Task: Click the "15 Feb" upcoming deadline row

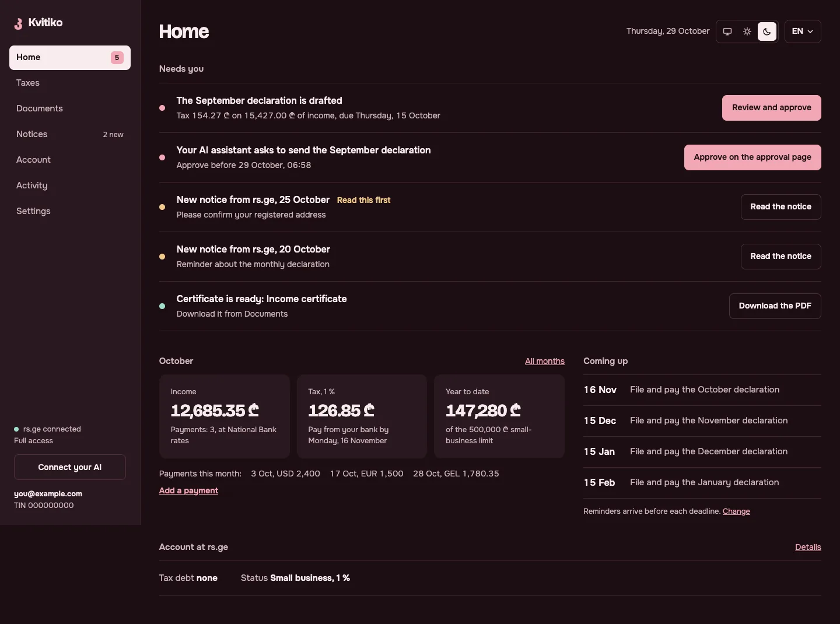Action: tap(702, 483)
